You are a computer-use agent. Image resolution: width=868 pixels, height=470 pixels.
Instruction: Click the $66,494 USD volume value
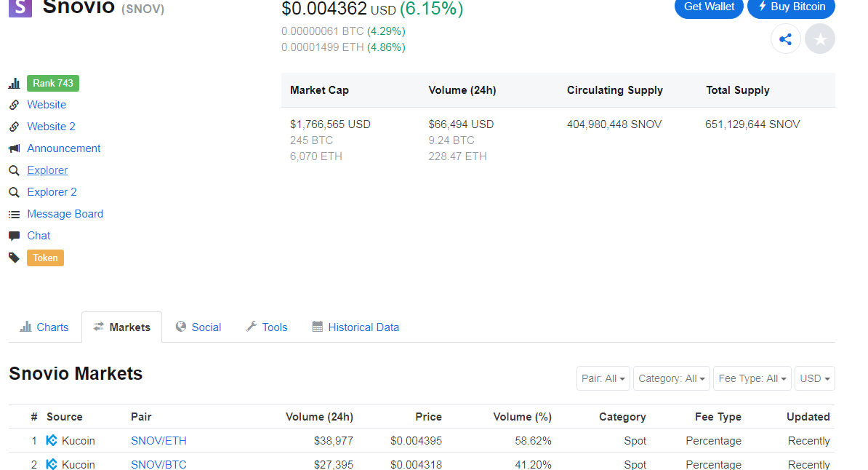pyautogui.click(x=461, y=124)
